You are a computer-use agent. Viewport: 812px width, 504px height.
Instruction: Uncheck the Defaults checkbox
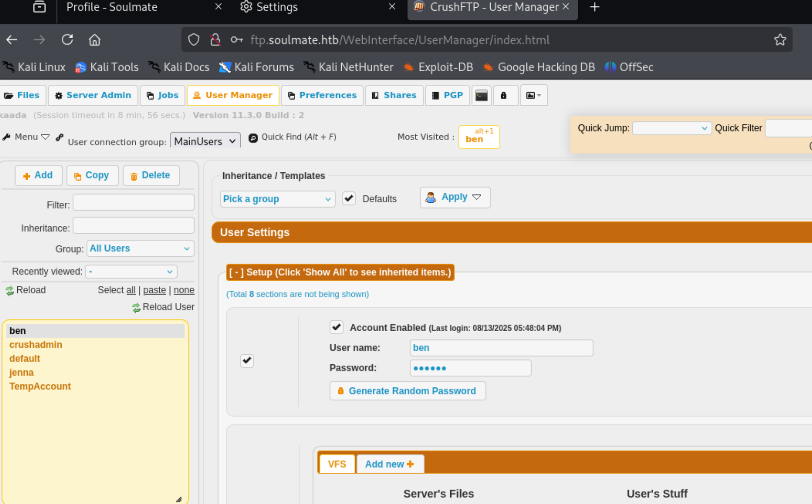(x=349, y=199)
